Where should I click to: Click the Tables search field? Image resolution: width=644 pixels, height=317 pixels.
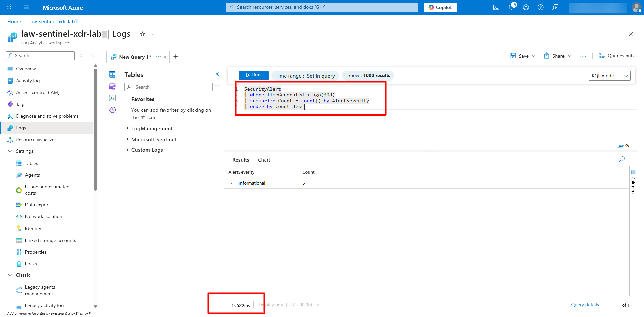coord(168,87)
